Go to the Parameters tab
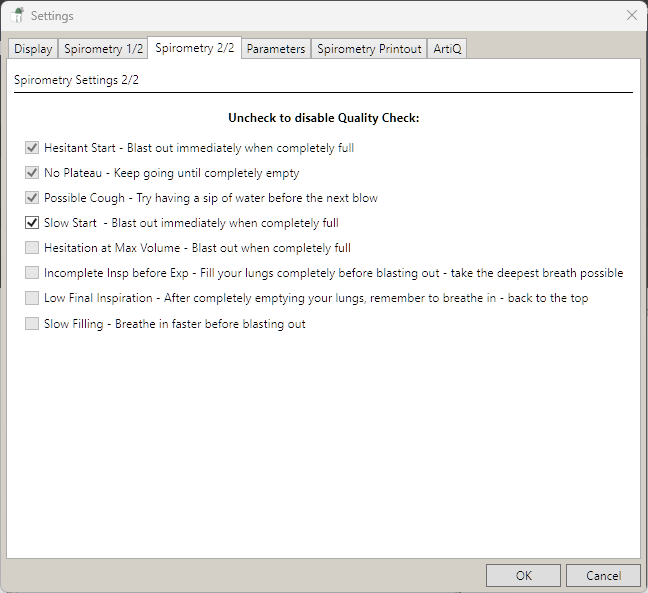 [x=276, y=49]
